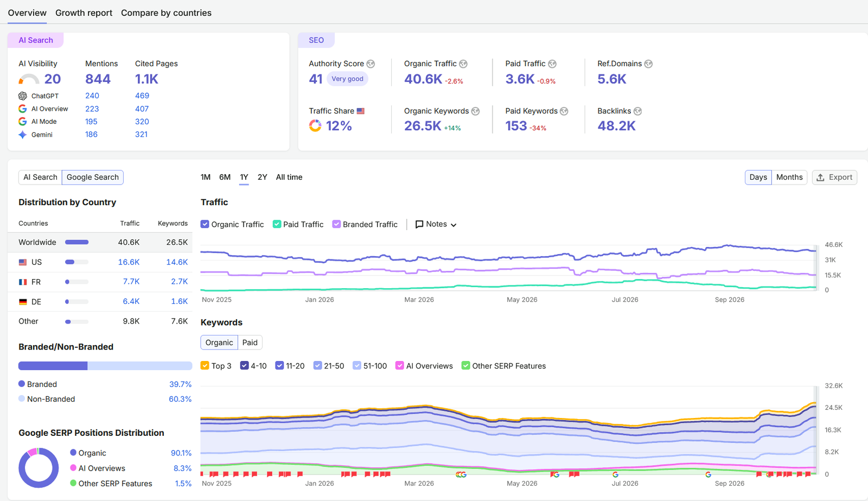
Task: Click the Organic Keywords info icon
Action: (x=475, y=111)
